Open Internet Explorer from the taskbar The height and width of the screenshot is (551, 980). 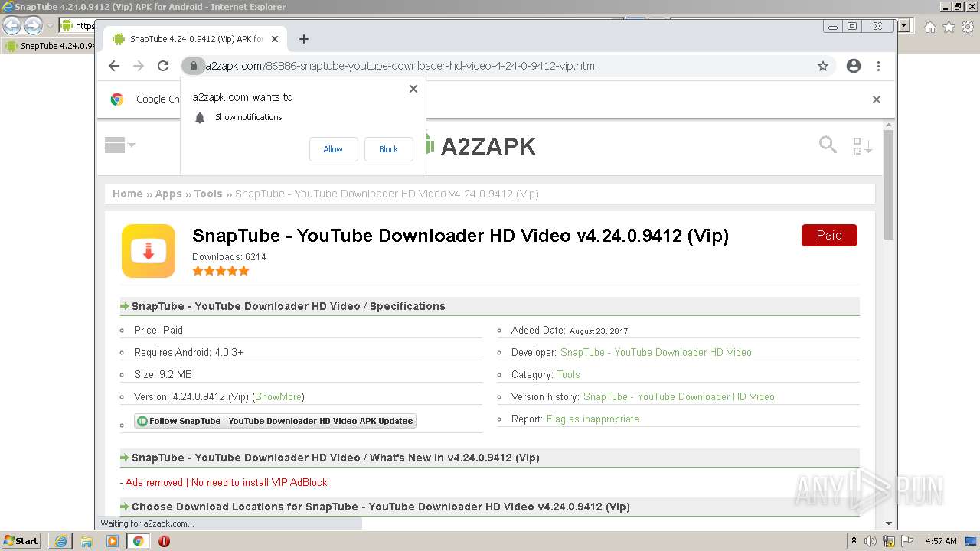pos(60,541)
